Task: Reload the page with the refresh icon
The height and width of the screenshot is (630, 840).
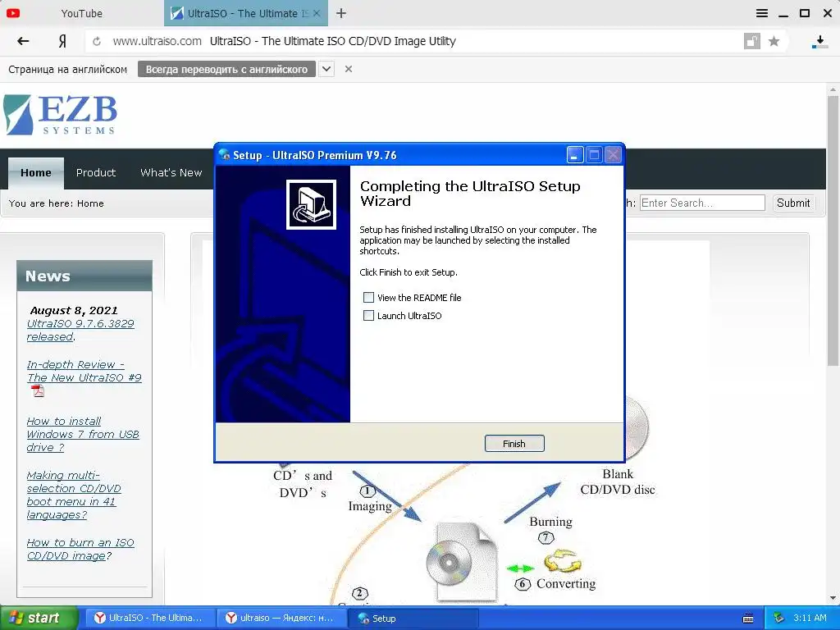Action: pos(97,41)
